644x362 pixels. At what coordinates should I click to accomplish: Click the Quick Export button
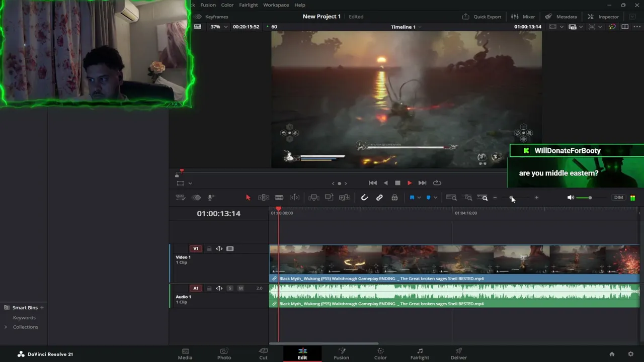point(482,17)
